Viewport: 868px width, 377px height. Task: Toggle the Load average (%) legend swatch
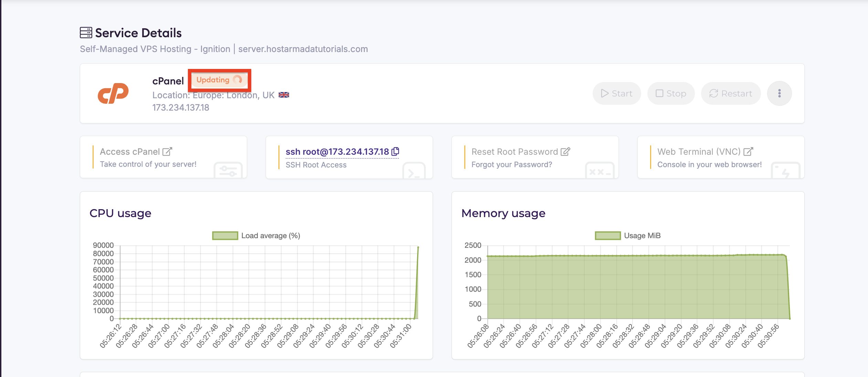(x=225, y=236)
